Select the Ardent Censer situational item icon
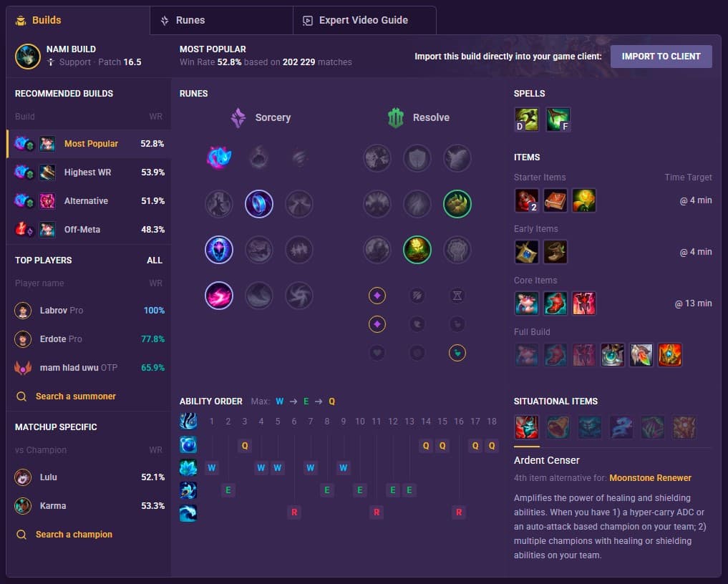 pos(527,427)
